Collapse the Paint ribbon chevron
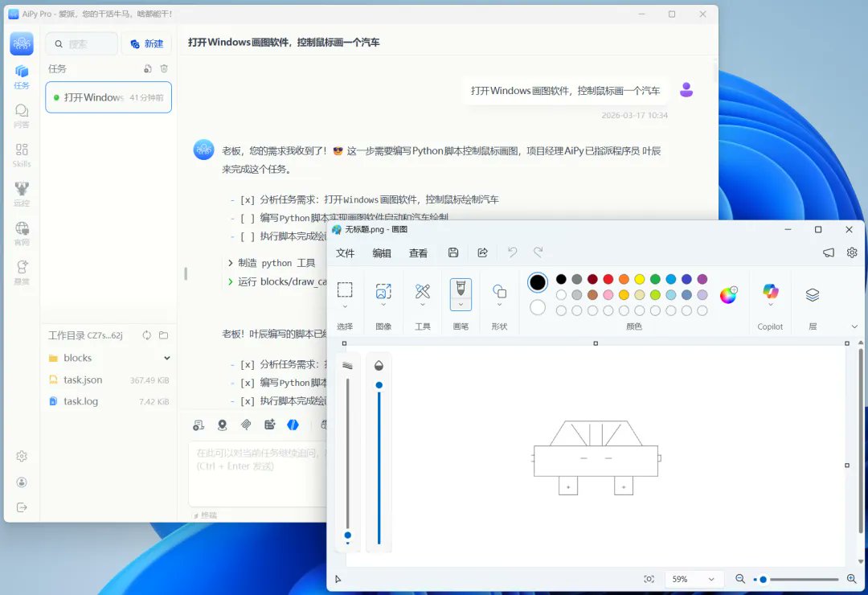Image resolution: width=868 pixels, height=595 pixels. coord(854,326)
